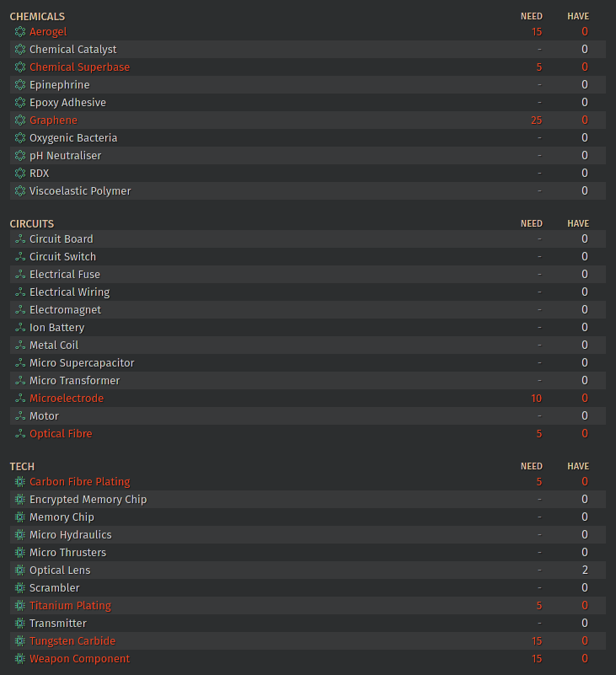Click the CIRCUITS section header
The height and width of the screenshot is (675, 616).
coord(32,224)
